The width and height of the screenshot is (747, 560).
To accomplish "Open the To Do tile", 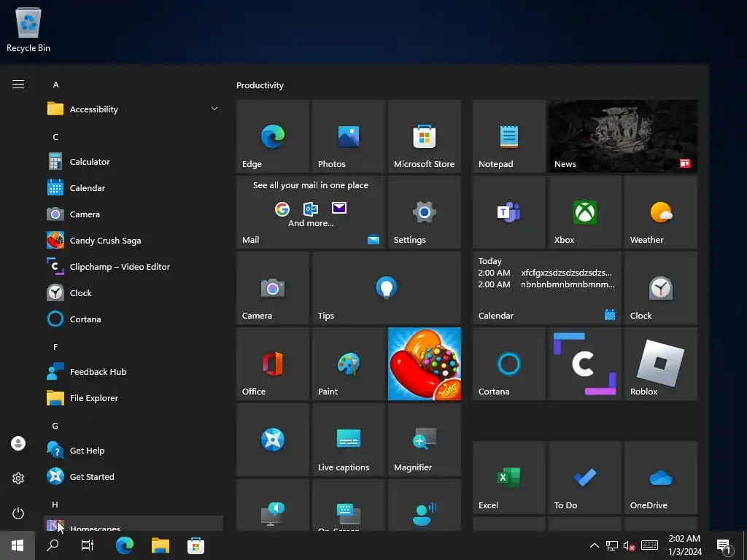I will tap(584, 478).
